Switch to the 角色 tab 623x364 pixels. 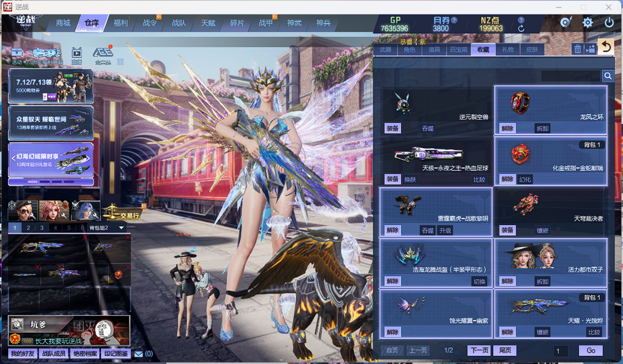(x=410, y=49)
